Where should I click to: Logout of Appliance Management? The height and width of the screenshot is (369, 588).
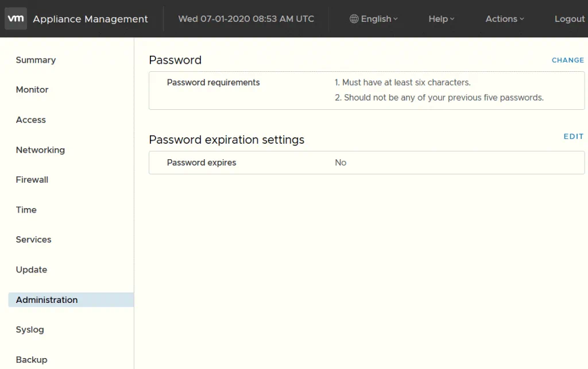[x=569, y=18]
